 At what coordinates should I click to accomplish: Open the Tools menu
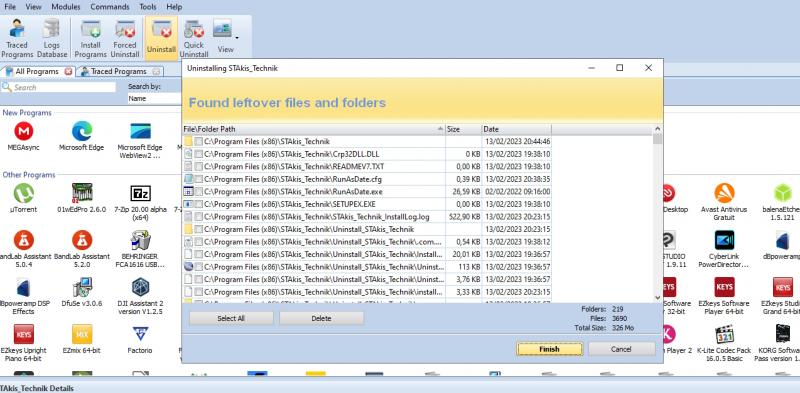(x=148, y=7)
